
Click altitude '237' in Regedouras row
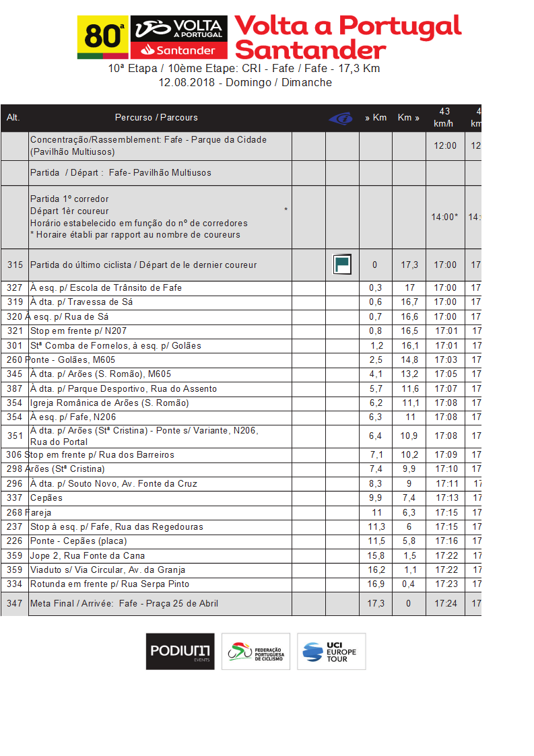click(14, 527)
